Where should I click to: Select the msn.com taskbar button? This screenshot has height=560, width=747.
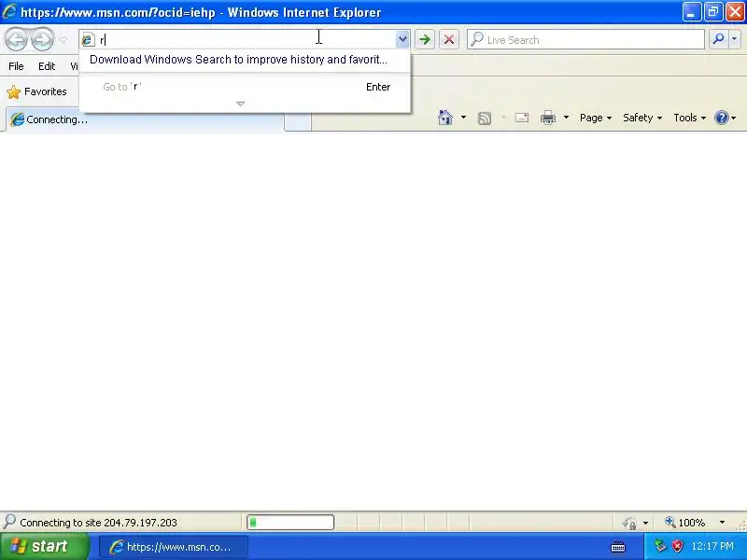pos(174,547)
